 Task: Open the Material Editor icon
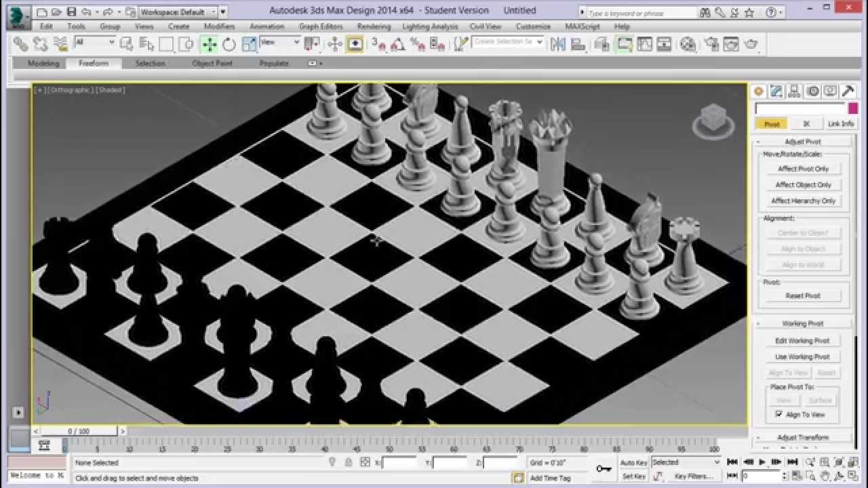click(x=688, y=44)
